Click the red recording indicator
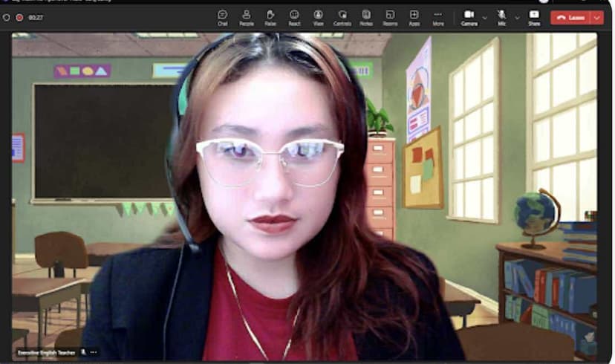This screenshot has height=364, width=615. pos(19,17)
